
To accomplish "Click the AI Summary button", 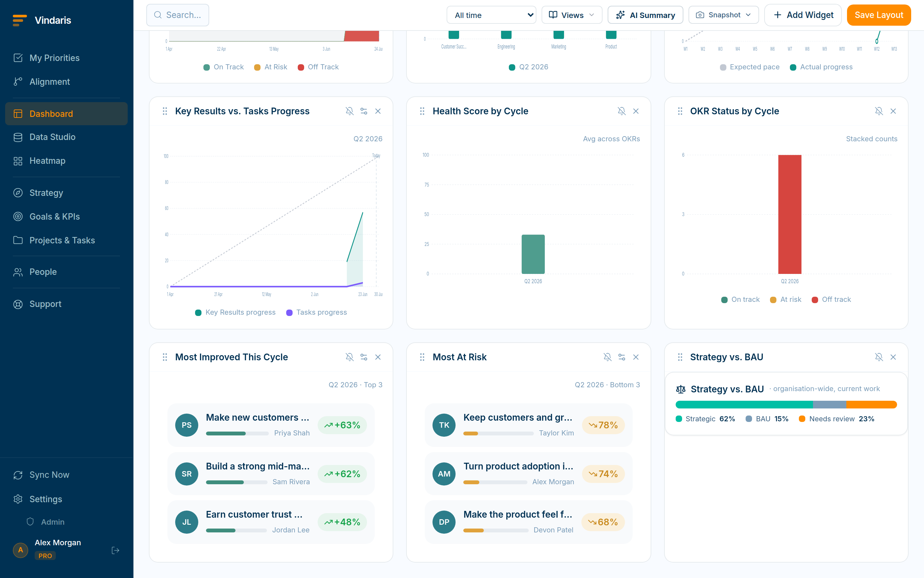I will 645,15.
